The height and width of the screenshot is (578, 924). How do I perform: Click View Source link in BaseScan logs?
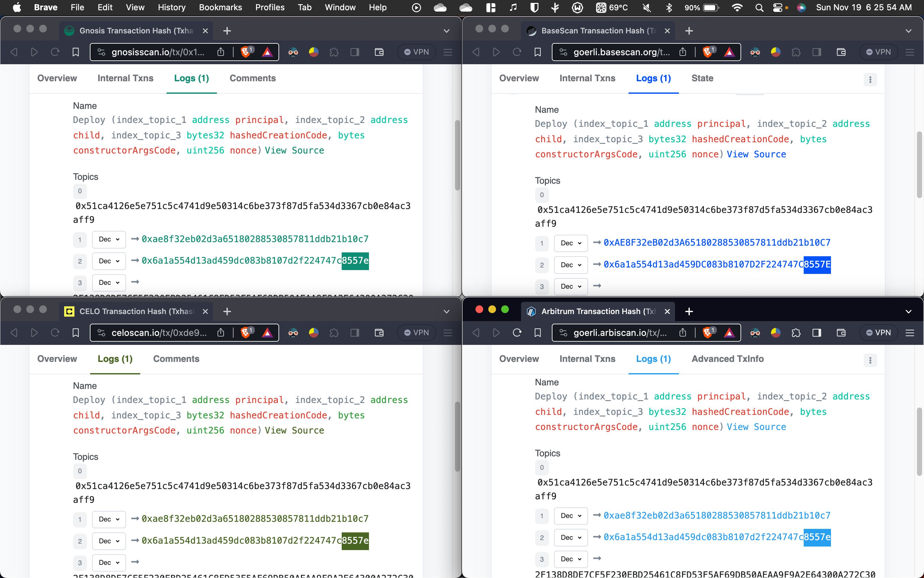pos(757,154)
